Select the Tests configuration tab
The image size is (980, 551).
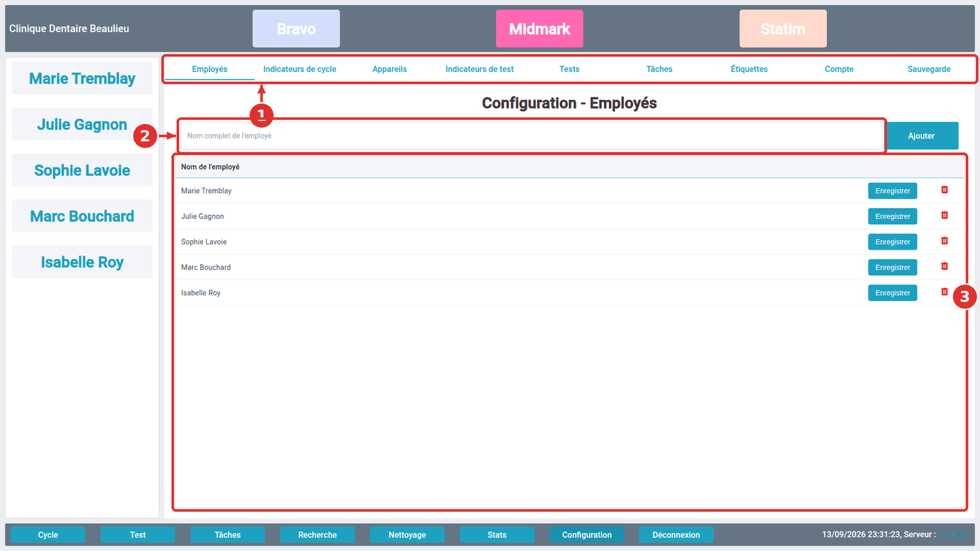pos(570,69)
